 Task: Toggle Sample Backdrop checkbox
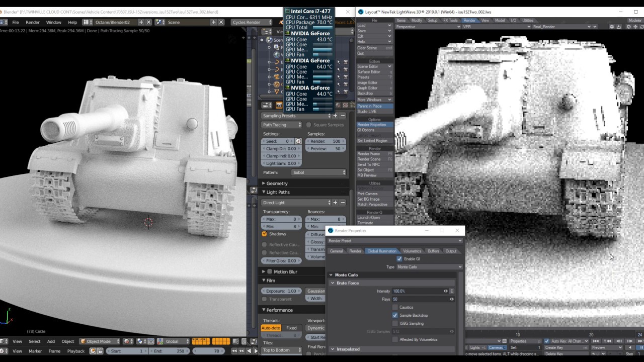(x=395, y=315)
